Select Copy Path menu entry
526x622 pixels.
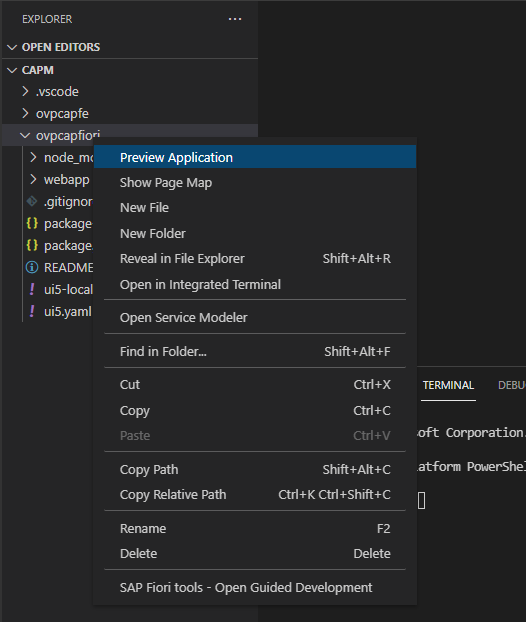[x=255, y=469]
